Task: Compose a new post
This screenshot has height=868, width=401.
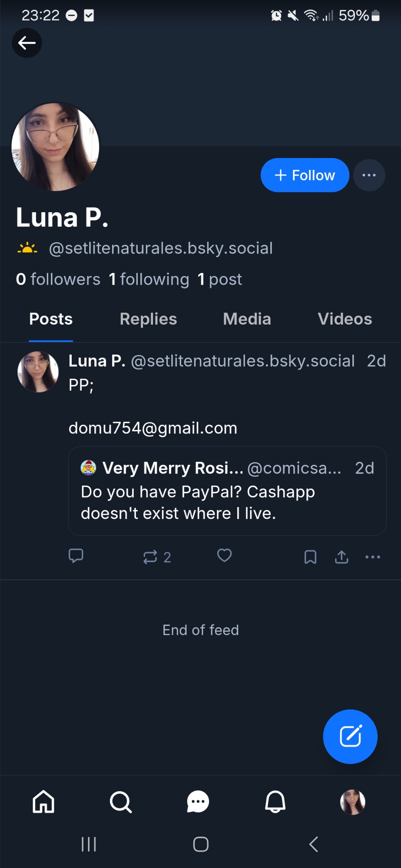Action: [x=350, y=736]
